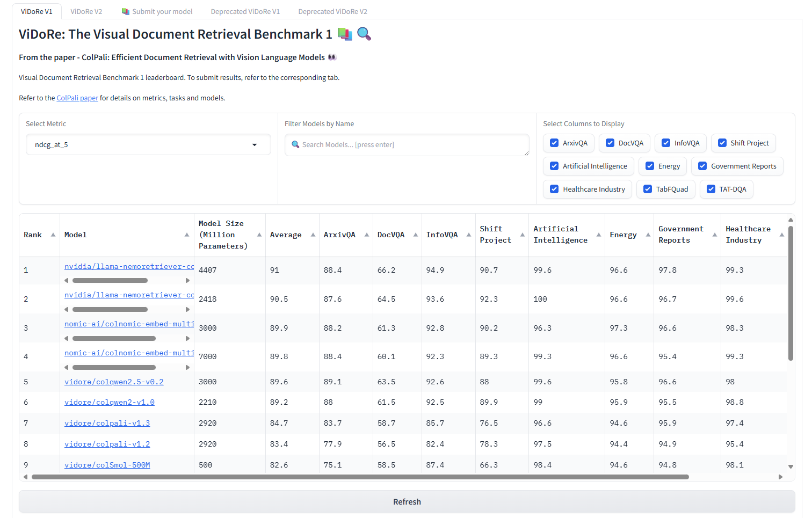Open rank 1 nvidia/llama-nemoretriever model link
Viewport: 812px width, 518px height.
pyautogui.click(x=129, y=266)
